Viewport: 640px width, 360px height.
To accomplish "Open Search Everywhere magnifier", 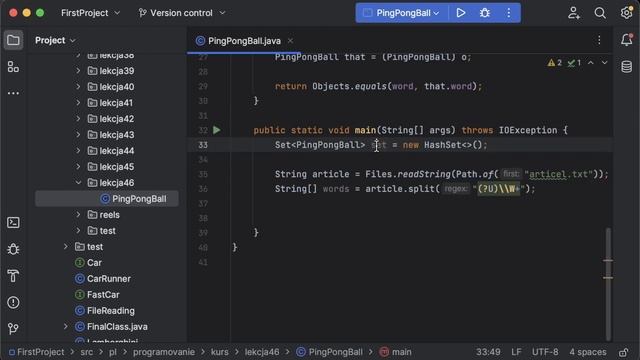I will [x=600, y=13].
